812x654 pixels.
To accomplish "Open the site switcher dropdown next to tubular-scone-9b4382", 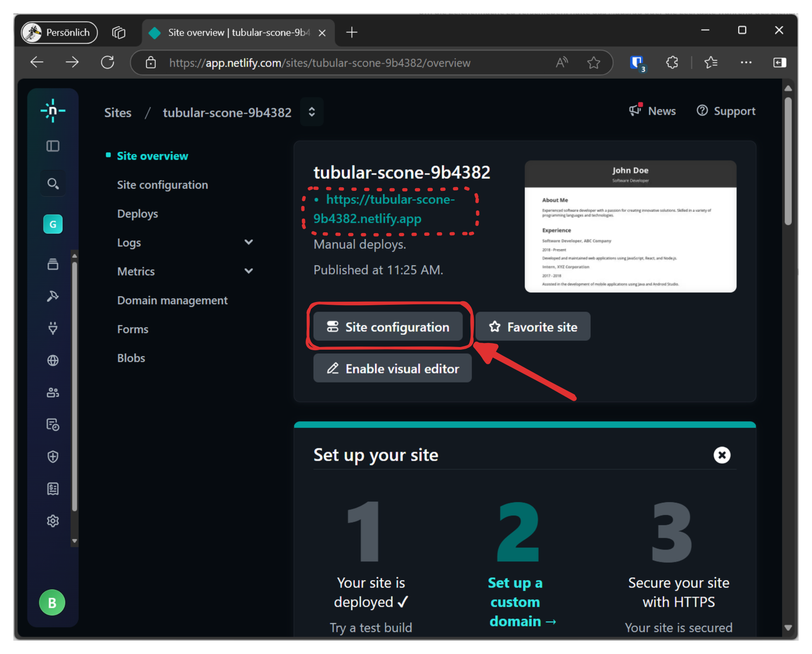I will [312, 112].
